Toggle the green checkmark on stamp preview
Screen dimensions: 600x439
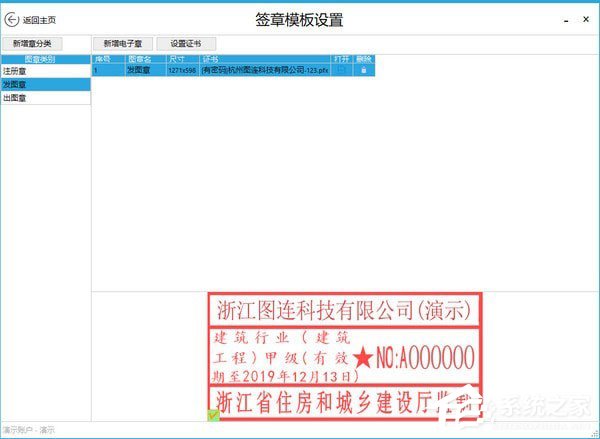[x=214, y=415]
